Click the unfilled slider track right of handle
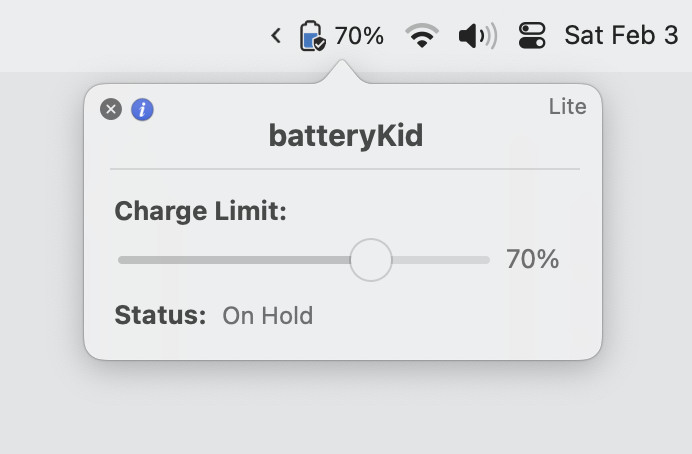This screenshot has height=454, width=692. (440, 260)
